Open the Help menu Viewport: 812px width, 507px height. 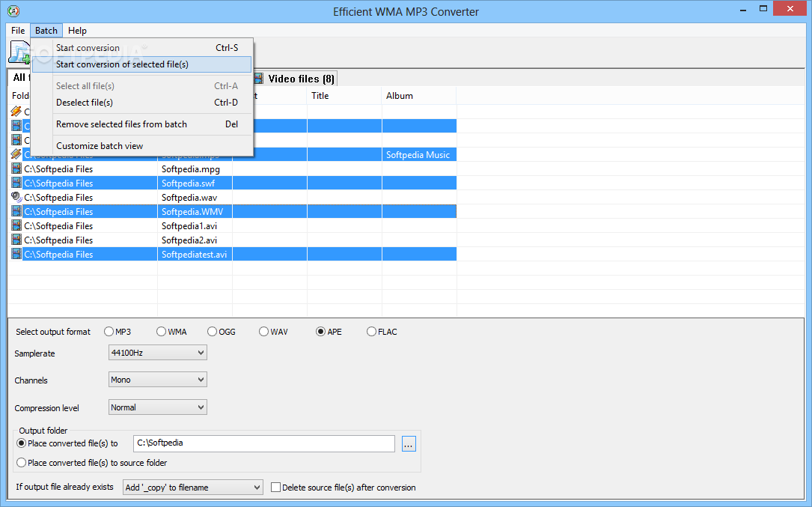(77, 31)
